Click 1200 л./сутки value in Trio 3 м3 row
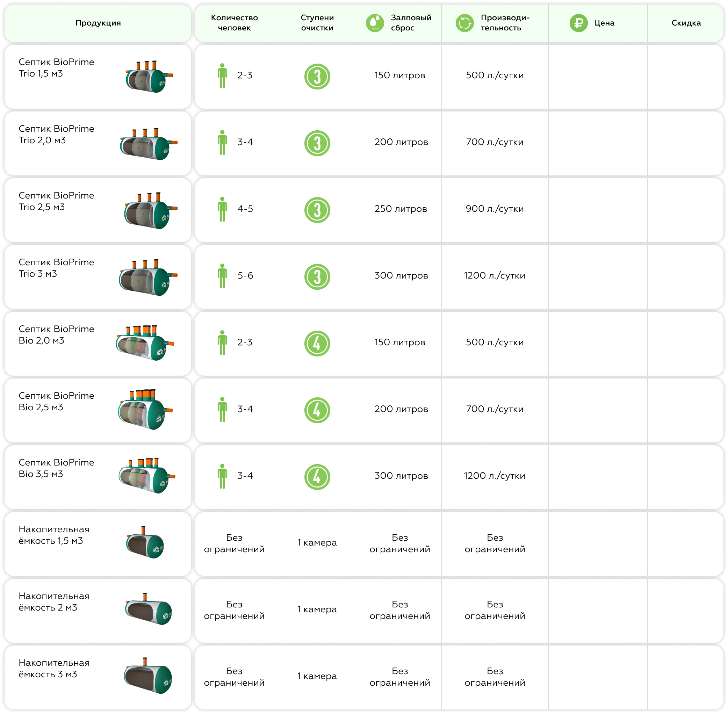This screenshot has height=714, width=728. point(494,276)
